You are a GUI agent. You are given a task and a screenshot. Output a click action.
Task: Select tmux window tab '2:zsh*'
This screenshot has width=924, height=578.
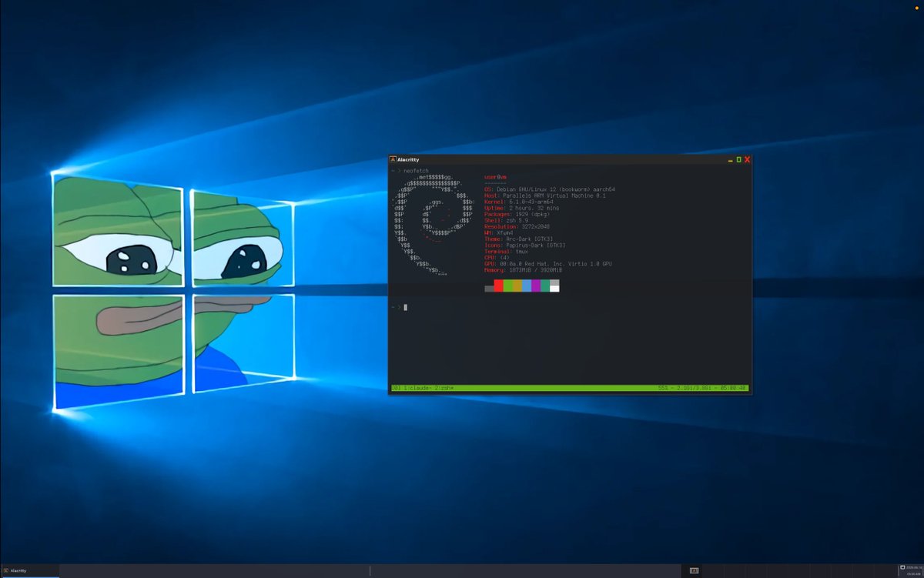pos(444,387)
